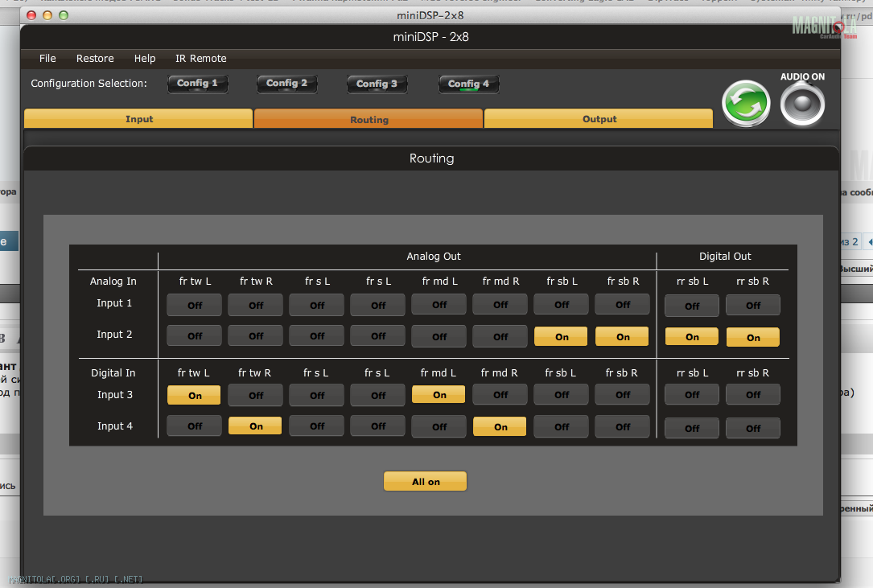
Task: Open the IR Remote menu
Action: (201, 59)
